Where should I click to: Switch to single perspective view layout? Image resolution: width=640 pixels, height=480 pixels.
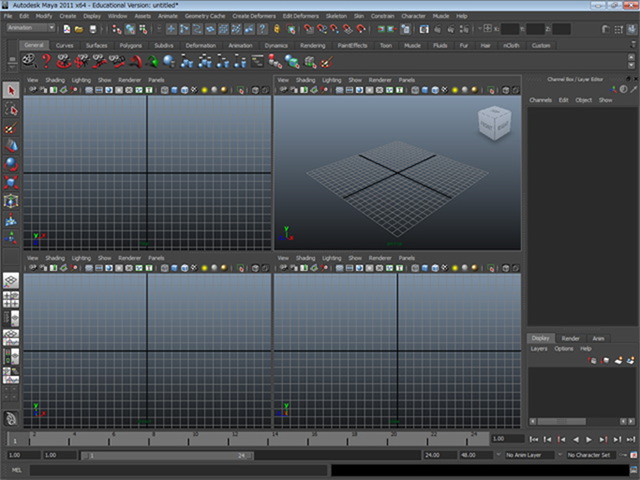pyautogui.click(x=11, y=280)
